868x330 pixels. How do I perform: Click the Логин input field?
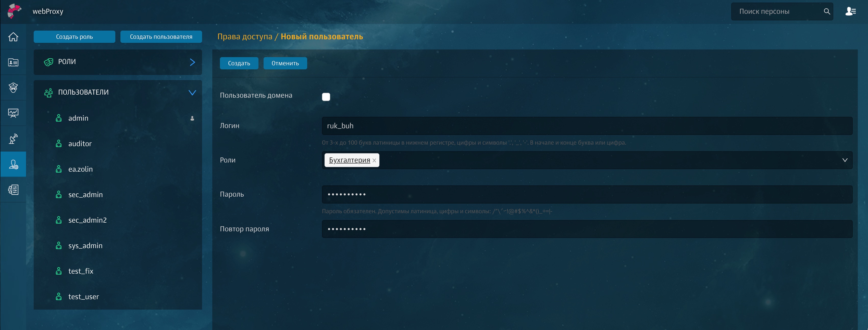coord(587,126)
